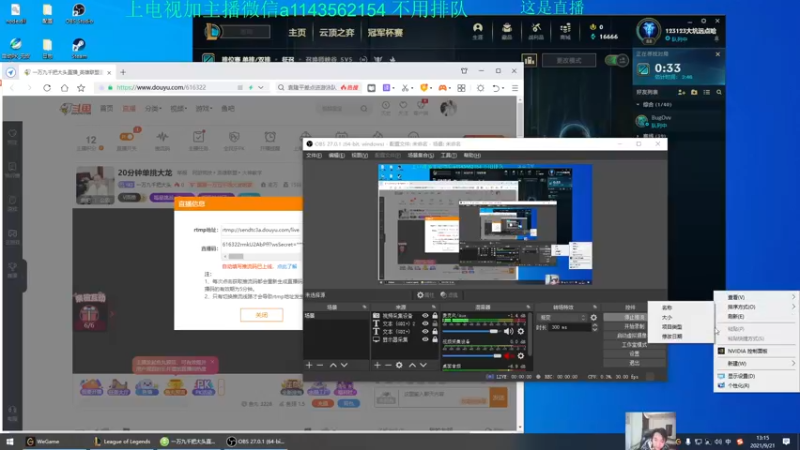The image size is (800, 450).
Task: Click the 点击了解 link in Douyu dialog
Action: coord(287,266)
